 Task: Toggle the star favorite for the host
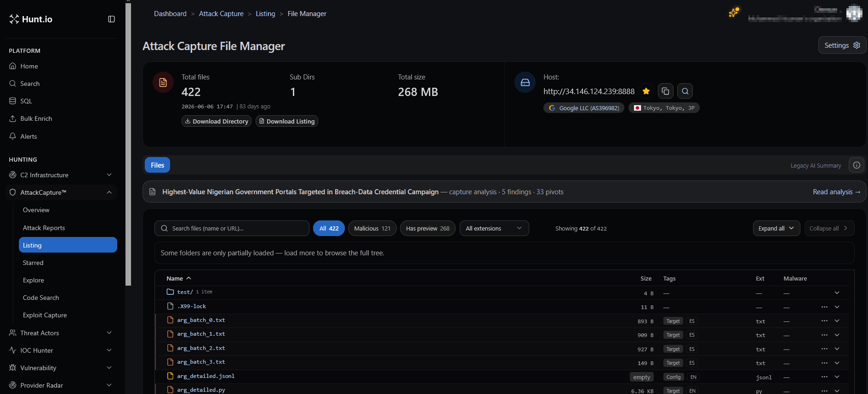click(646, 91)
